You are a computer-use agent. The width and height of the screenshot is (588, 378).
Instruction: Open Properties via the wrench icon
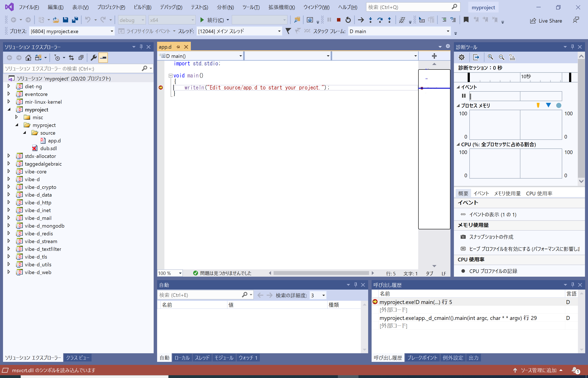pyautogui.click(x=94, y=58)
